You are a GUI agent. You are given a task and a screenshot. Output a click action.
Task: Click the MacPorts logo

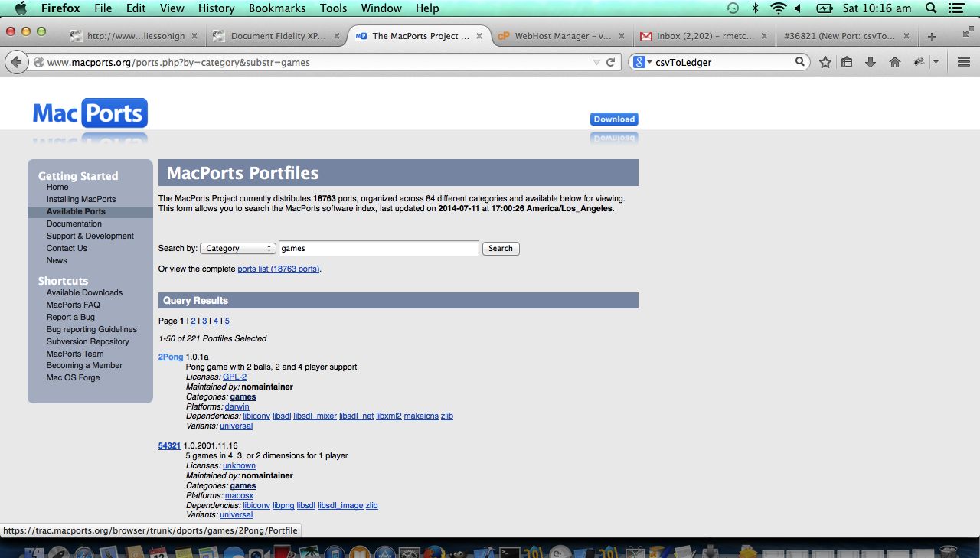pyautogui.click(x=90, y=113)
